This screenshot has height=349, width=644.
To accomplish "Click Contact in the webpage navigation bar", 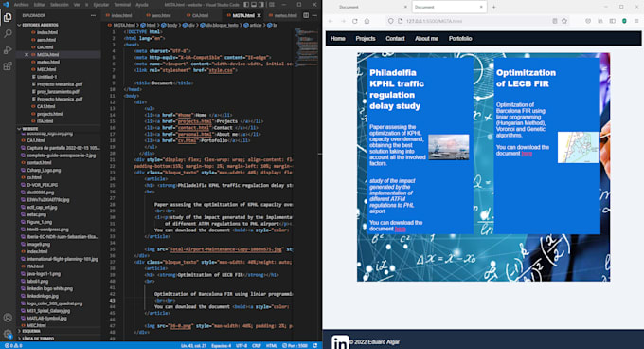I will pyautogui.click(x=395, y=39).
